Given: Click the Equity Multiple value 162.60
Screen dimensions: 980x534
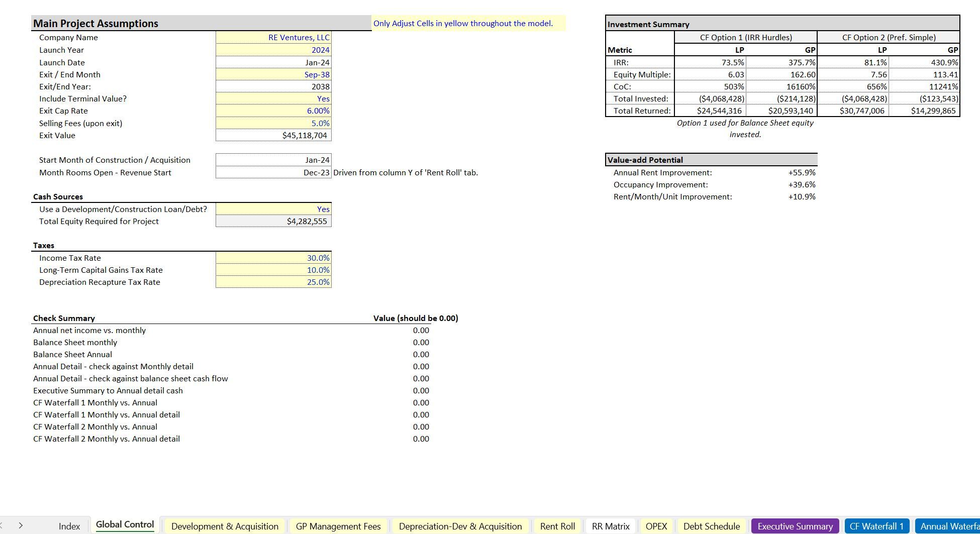Looking at the screenshot, I should pyautogui.click(x=781, y=74).
